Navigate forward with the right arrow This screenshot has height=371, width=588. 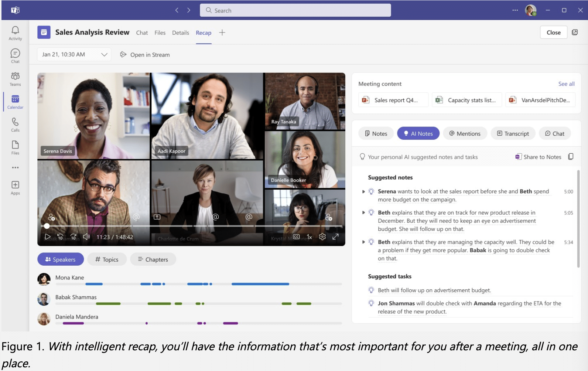(189, 10)
